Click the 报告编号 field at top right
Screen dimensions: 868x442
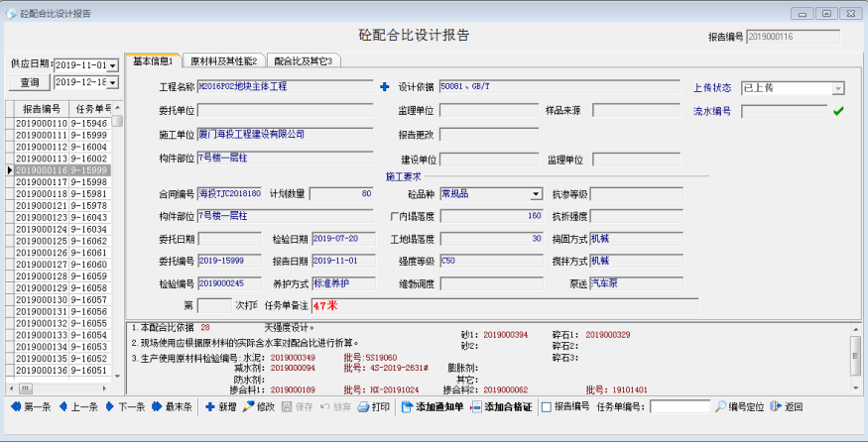click(793, 37)
